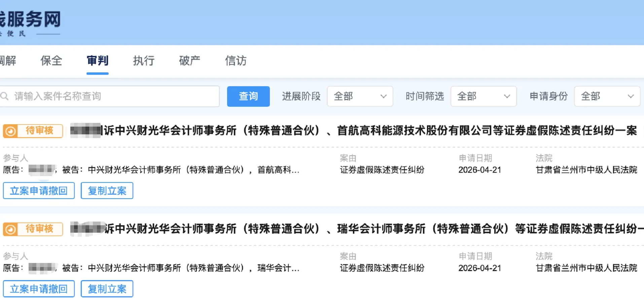Viewport: 644px width, 298px height.
Task: Click 甘肃省兰州市中级人民法院 in 首航高科 case
Action: [x=586, y=170]
